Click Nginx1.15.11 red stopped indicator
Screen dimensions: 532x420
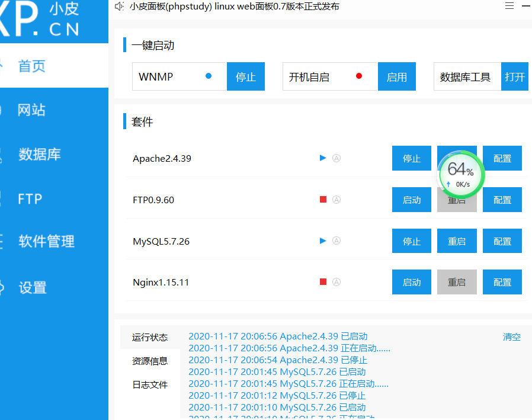click(323, 281)
